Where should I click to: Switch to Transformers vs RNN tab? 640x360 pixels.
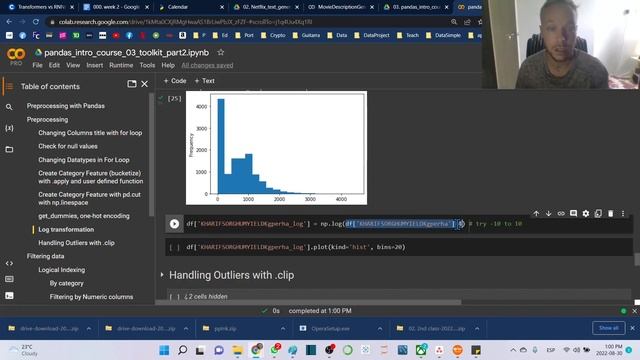click(x=41, y=7)
